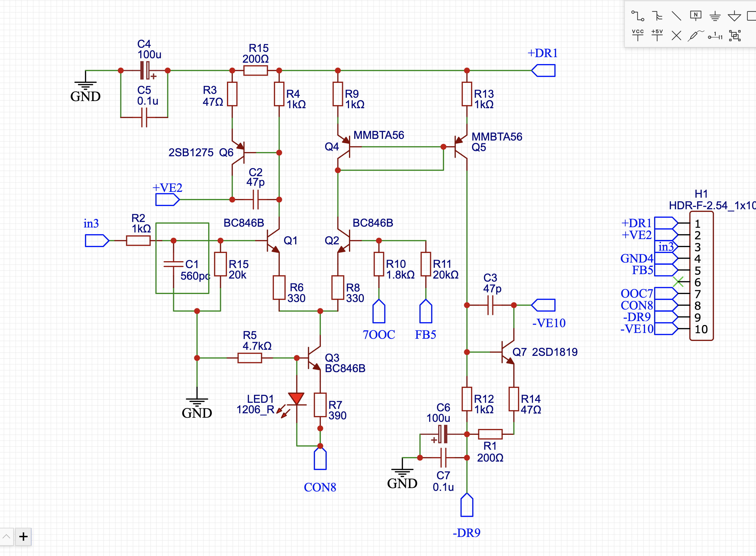756x556 pixels.
Task: Select the 200Ω R15 resistor body
Action: point(255,71)
